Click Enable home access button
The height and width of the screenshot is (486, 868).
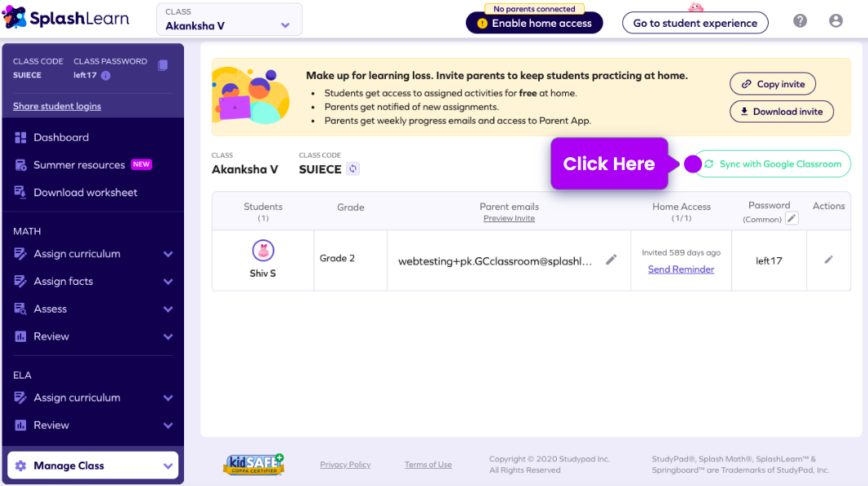[x=534, y=23]
